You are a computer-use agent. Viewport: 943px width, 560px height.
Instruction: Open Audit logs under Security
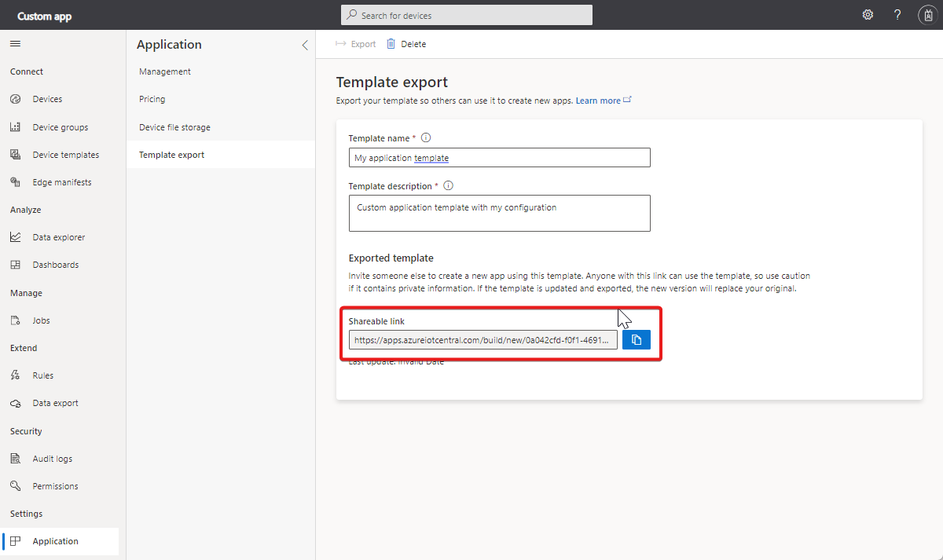pyautogui.click(x=52, y=459)
